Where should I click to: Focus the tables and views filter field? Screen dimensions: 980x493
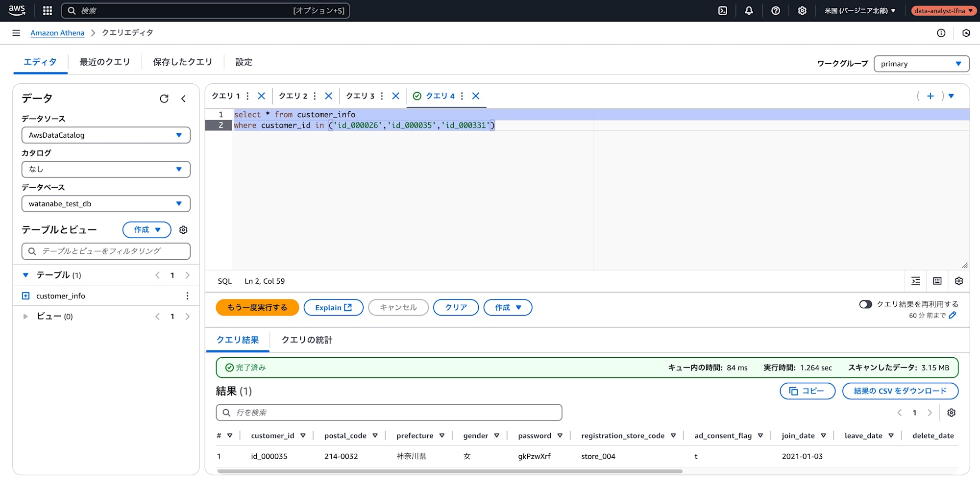point(106,251)
